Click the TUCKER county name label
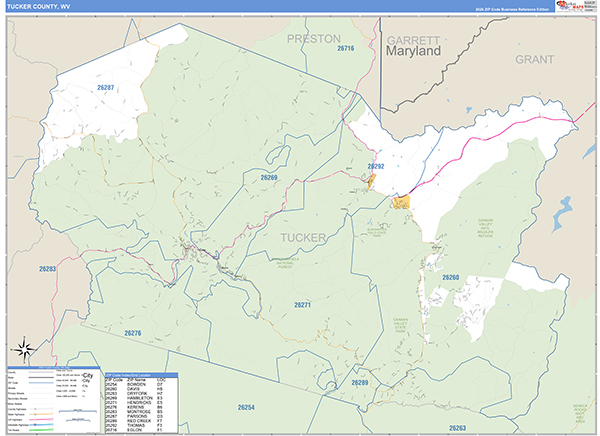 [303, 238]
